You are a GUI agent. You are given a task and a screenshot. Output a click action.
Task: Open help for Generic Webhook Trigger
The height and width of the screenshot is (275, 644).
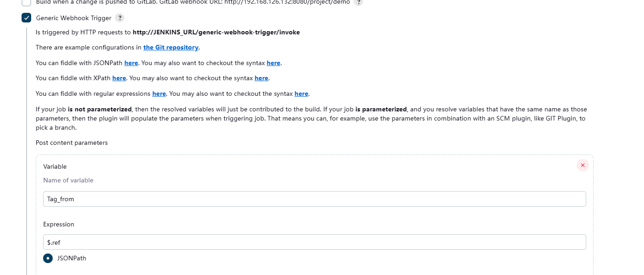(120, 18)
